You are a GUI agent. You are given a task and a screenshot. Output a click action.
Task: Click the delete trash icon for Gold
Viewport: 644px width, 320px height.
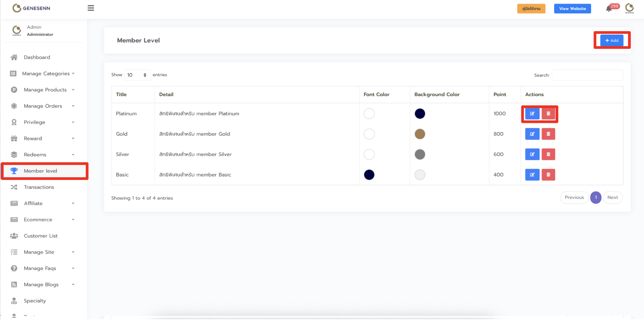pos(548,134)
